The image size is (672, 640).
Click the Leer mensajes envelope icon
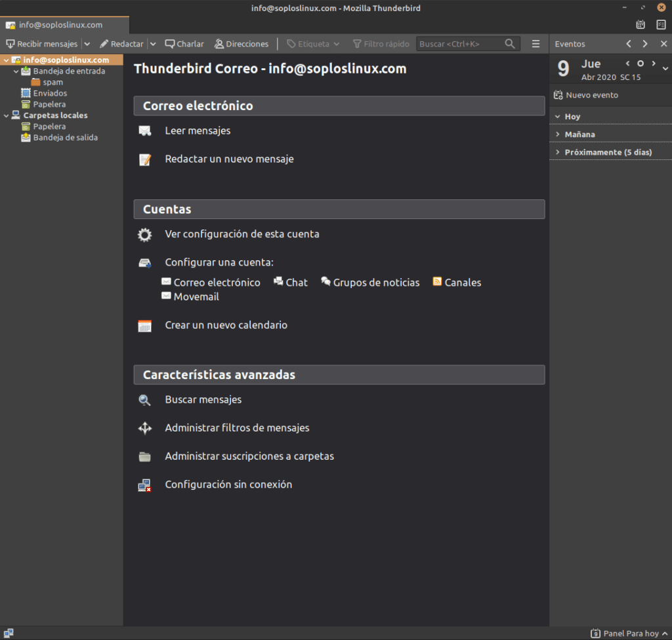coord(145,130)
